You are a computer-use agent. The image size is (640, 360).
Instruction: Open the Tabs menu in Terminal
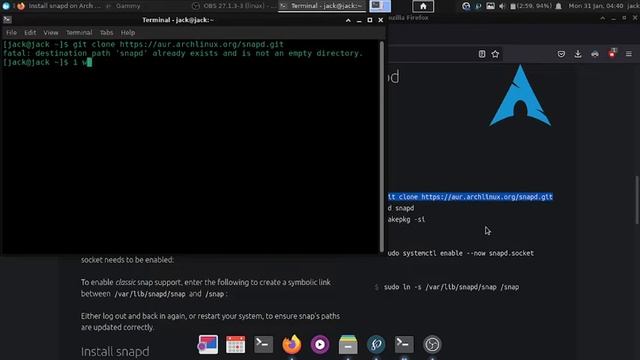click(106, 32)
